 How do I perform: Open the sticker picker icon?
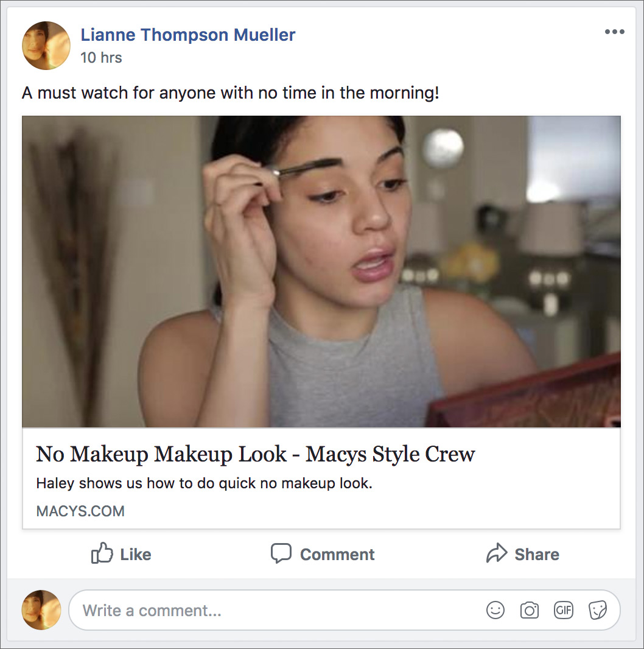coord(598,610)
